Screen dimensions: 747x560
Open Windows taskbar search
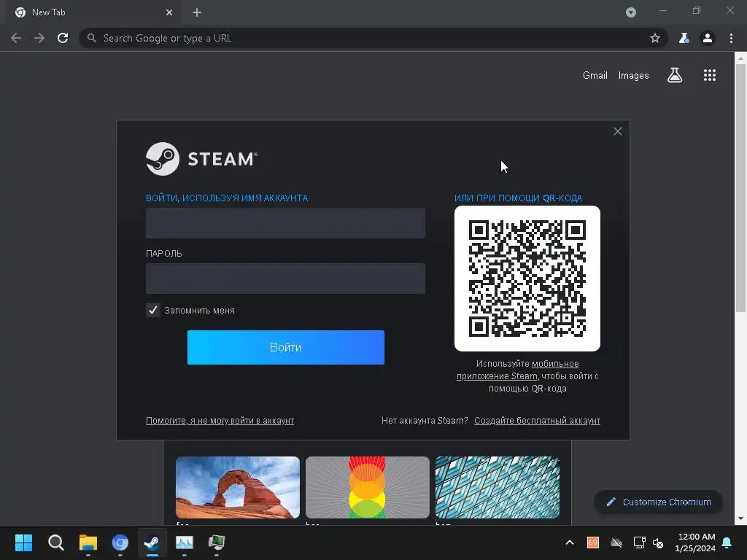point(55,542)
